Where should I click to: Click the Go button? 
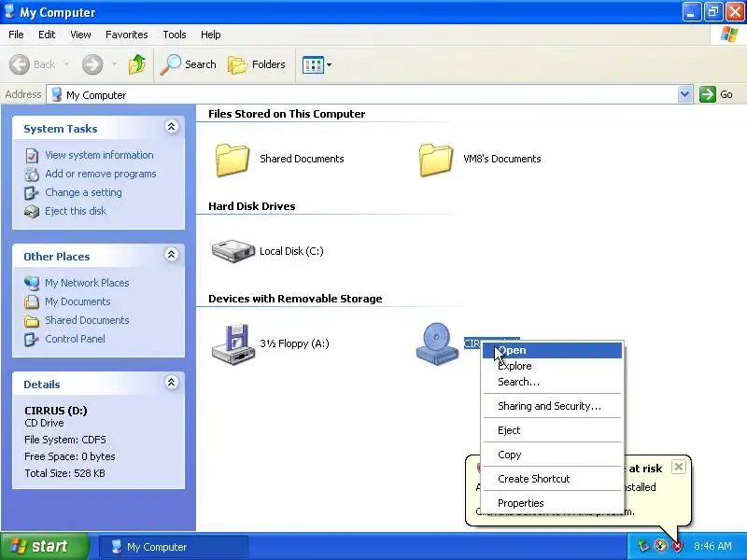(716, 94)
